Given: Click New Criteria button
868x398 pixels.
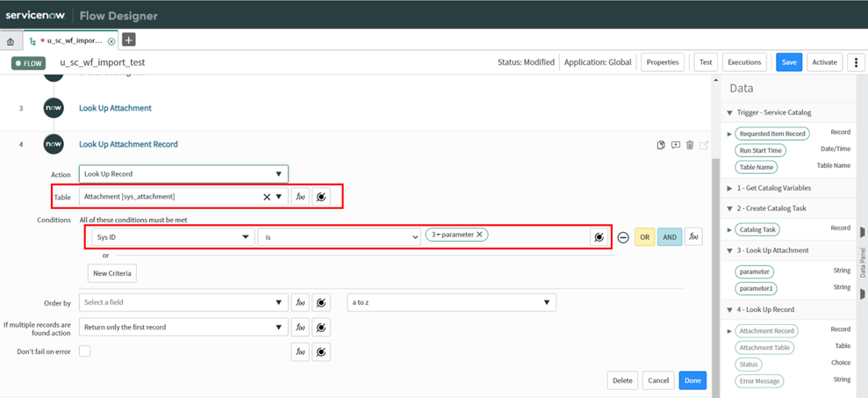Looking at the screenshot, I should pos(112,273).
